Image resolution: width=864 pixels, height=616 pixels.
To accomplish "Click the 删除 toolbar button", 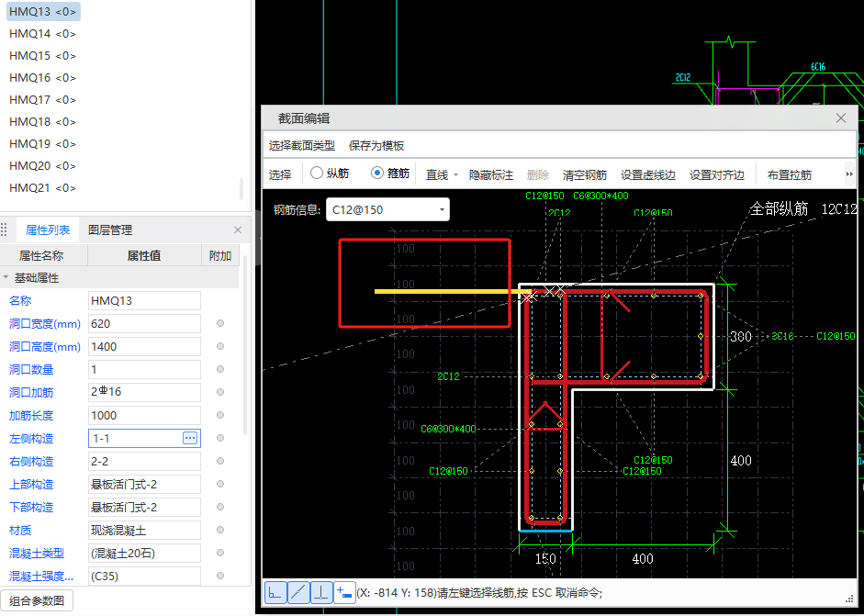I will 538,174.
